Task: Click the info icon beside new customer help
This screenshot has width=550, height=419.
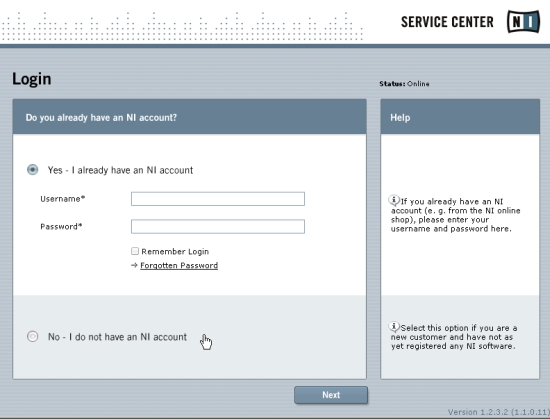Action: [x=394, y=327]
